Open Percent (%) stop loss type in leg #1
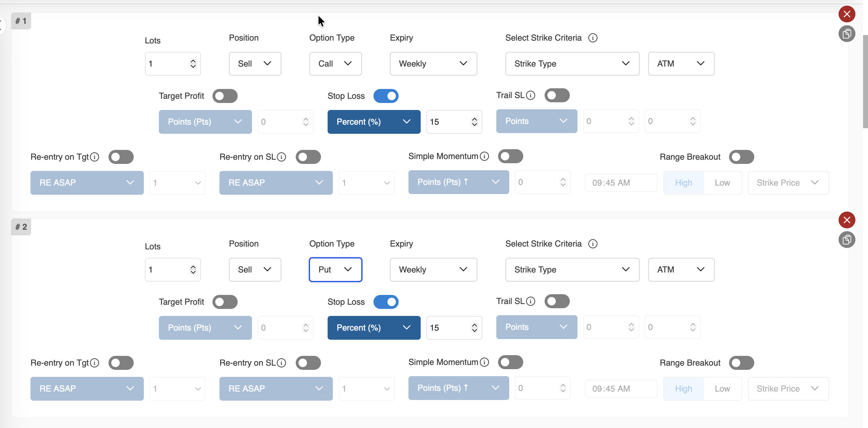868x428 pixels. 374,122
